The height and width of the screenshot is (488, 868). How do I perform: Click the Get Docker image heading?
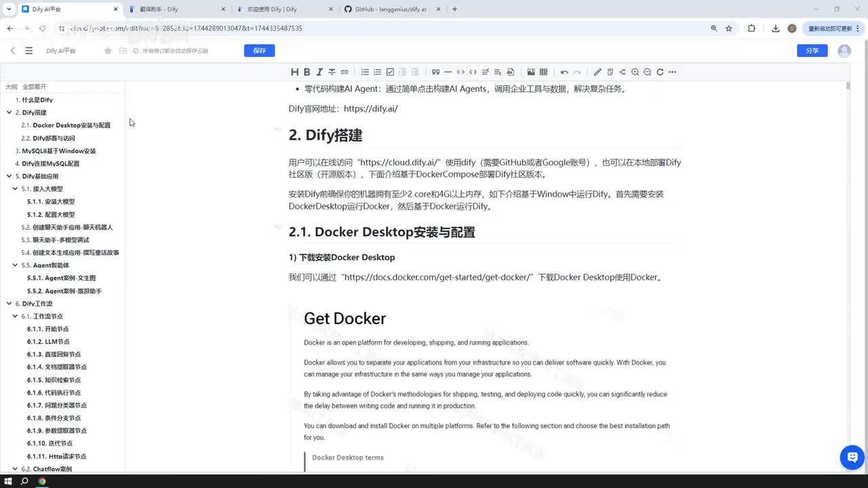(x=344, y=319)
